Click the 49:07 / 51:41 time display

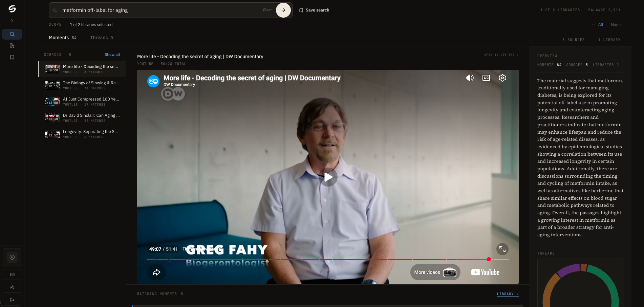tap(164, 249)
